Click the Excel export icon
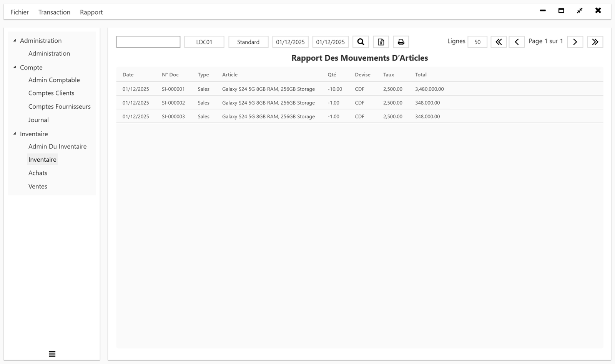This screenshot has width=615, height=364. point(381,41)
